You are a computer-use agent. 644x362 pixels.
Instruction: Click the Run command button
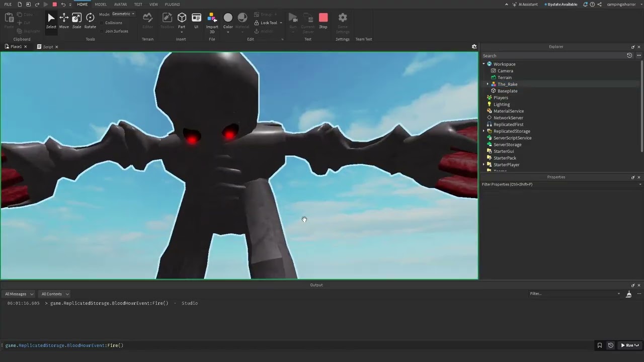(629, 345)
